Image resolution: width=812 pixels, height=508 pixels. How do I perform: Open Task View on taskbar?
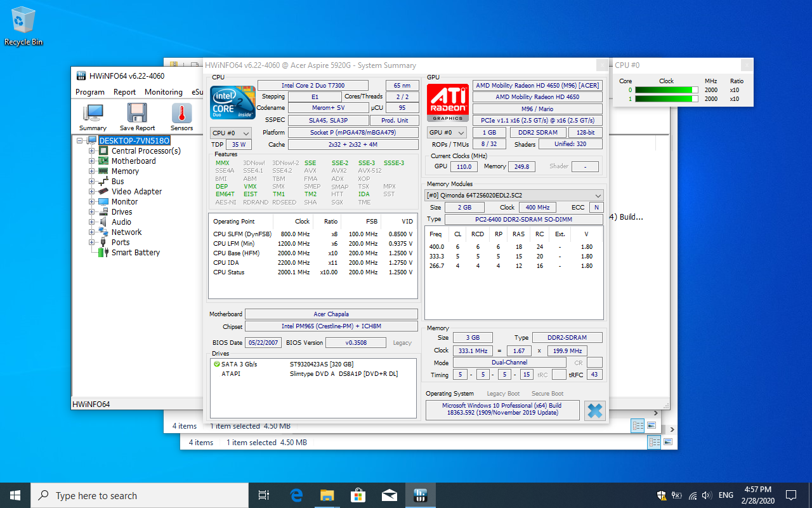tap(265, 495)
